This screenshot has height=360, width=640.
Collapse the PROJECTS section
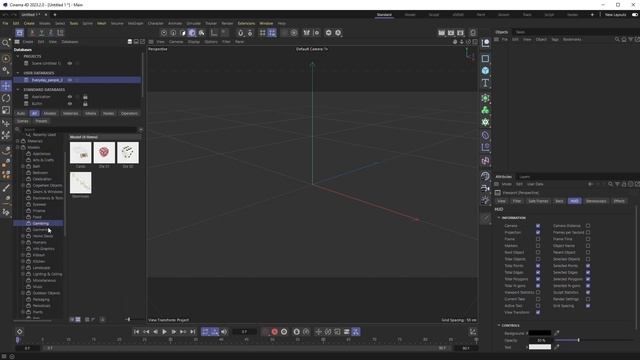point(18,56)
